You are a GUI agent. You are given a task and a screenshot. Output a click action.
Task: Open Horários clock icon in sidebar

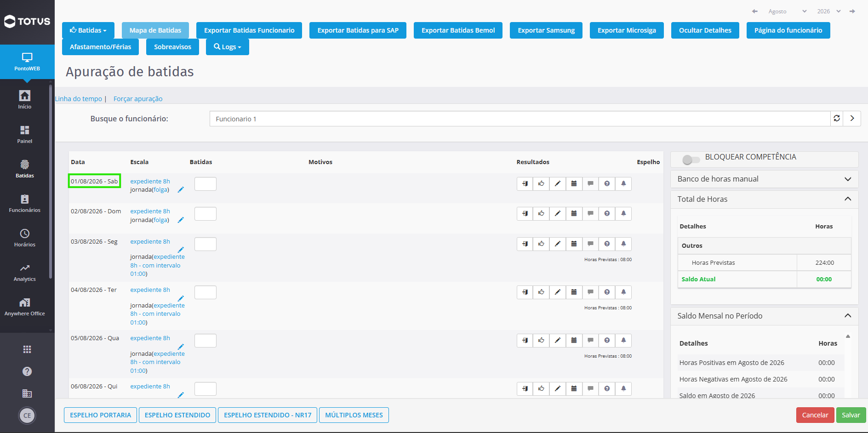(25, 234)
